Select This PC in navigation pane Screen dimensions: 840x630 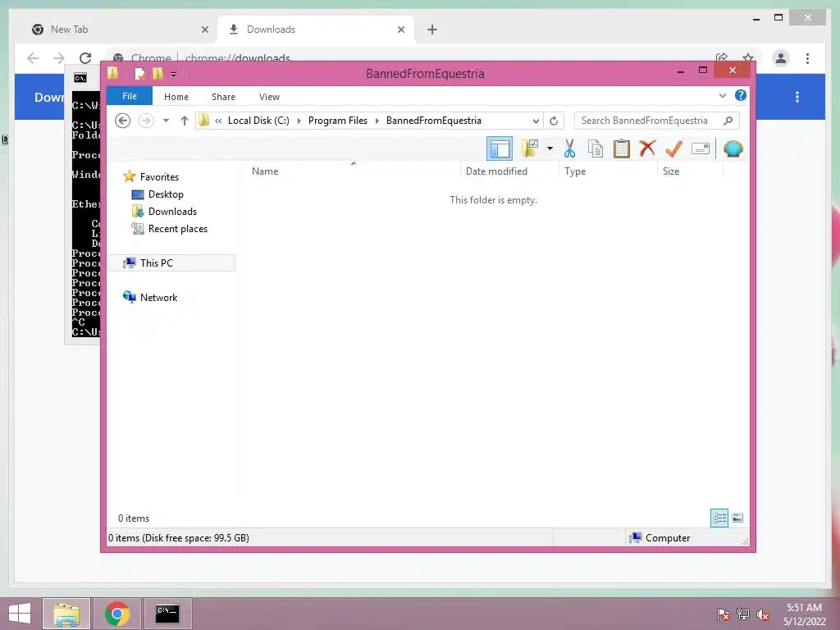(171, 262)
